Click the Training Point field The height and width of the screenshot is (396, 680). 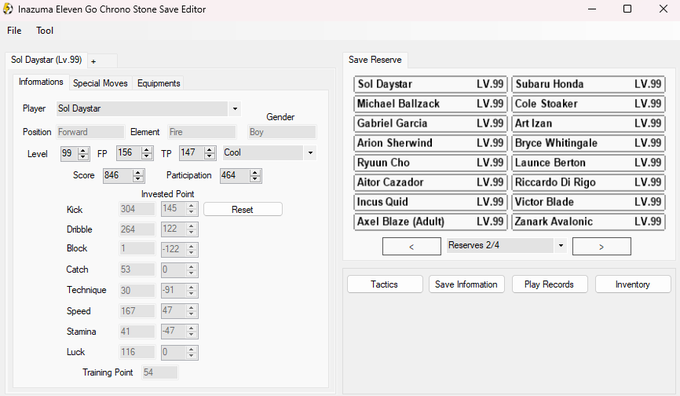tap(159, 373)
